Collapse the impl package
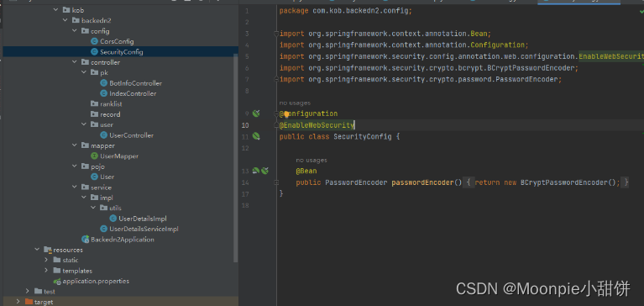This screenshot has width=644, height=306. [84, 198]
